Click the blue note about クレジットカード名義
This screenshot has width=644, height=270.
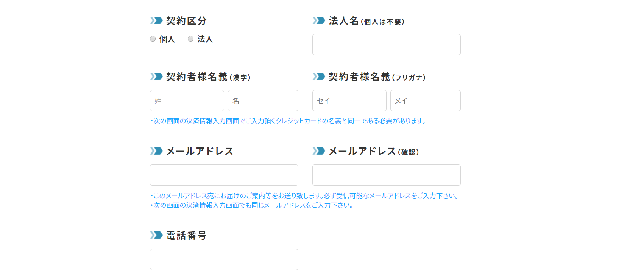[x=288, y=121]
